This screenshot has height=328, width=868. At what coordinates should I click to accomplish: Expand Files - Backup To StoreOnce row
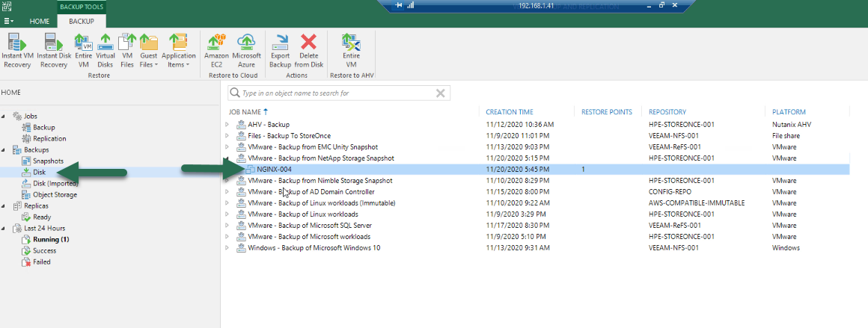tap(227, 135)
